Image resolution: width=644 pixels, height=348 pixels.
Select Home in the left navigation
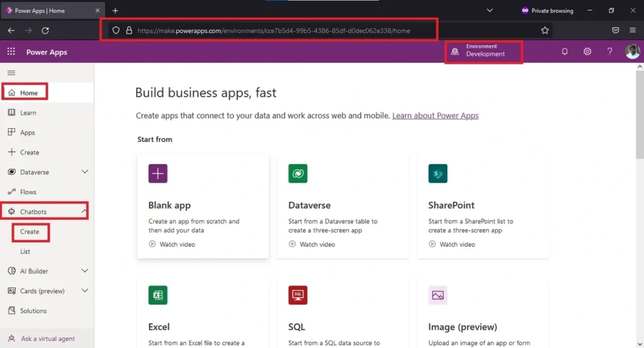coord(47,93)
